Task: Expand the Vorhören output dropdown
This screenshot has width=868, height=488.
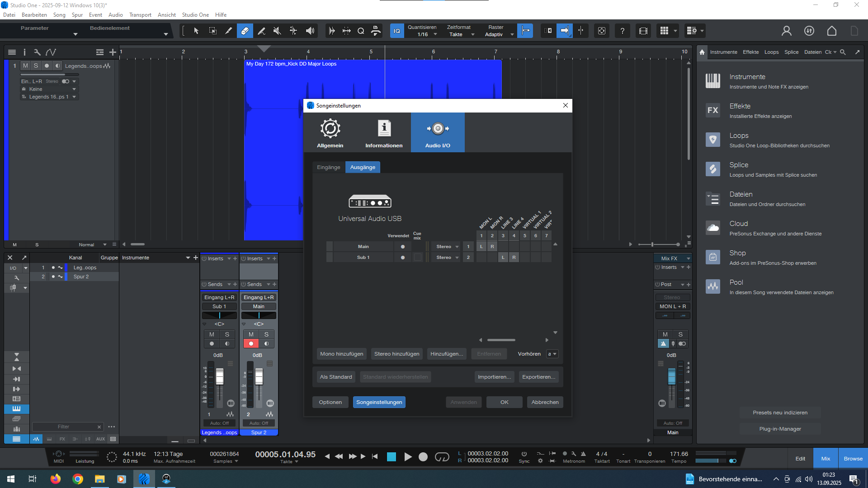Action: click(552, 354)
